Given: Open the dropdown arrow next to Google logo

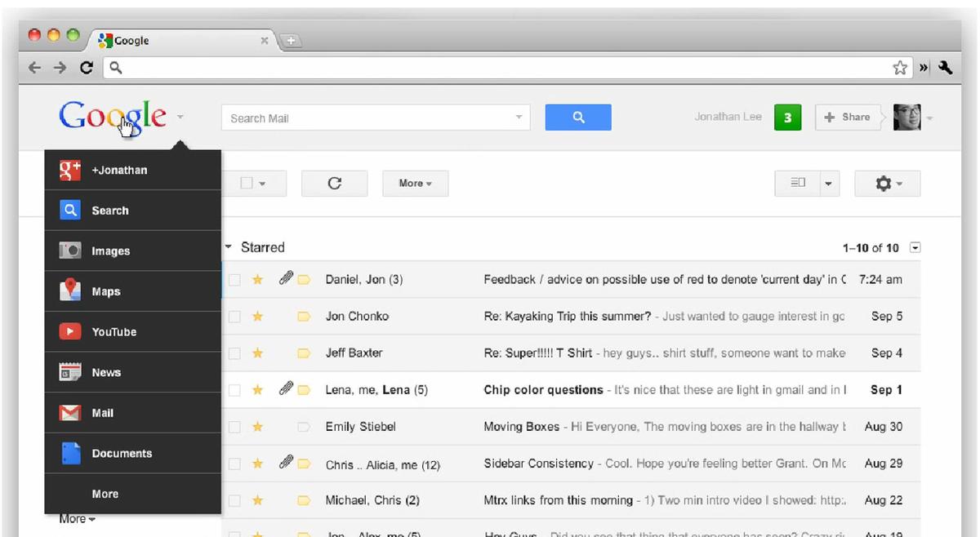Looking at the screenshot, I should [180, 118].
